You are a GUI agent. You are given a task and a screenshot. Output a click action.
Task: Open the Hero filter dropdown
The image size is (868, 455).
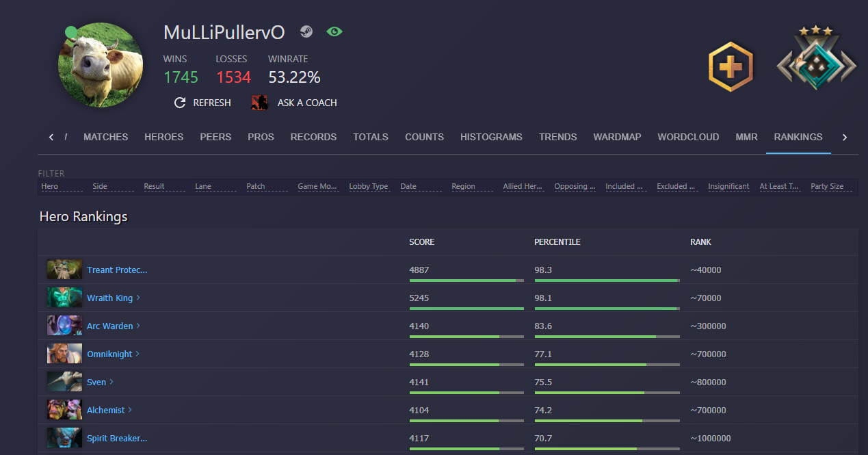(x=62, y=186)
